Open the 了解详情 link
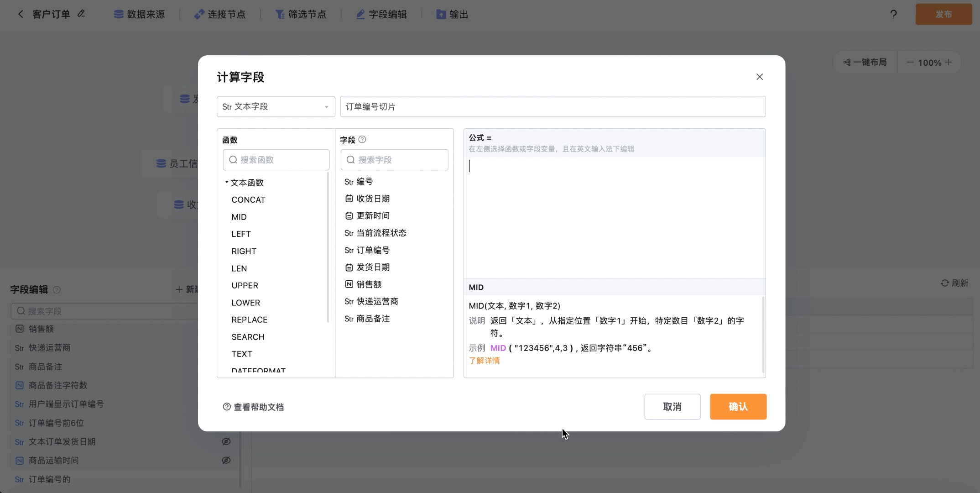Screen dimensions: 980x493 484,361
